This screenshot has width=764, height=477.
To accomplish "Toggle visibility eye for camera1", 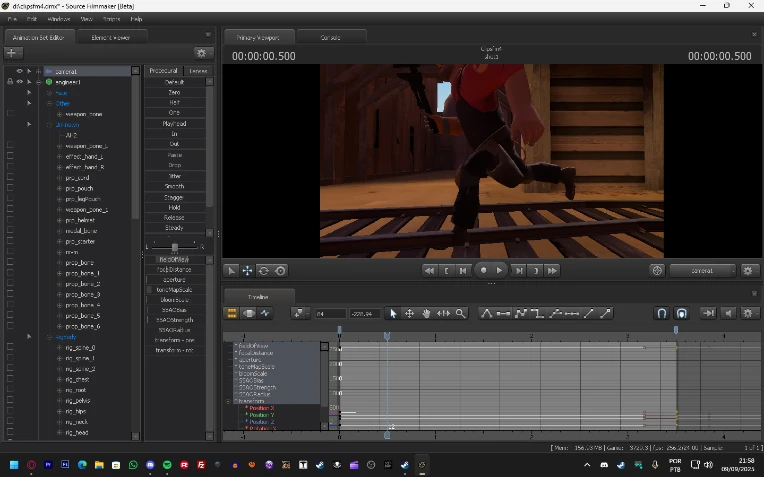I will (x=19, y=71).
